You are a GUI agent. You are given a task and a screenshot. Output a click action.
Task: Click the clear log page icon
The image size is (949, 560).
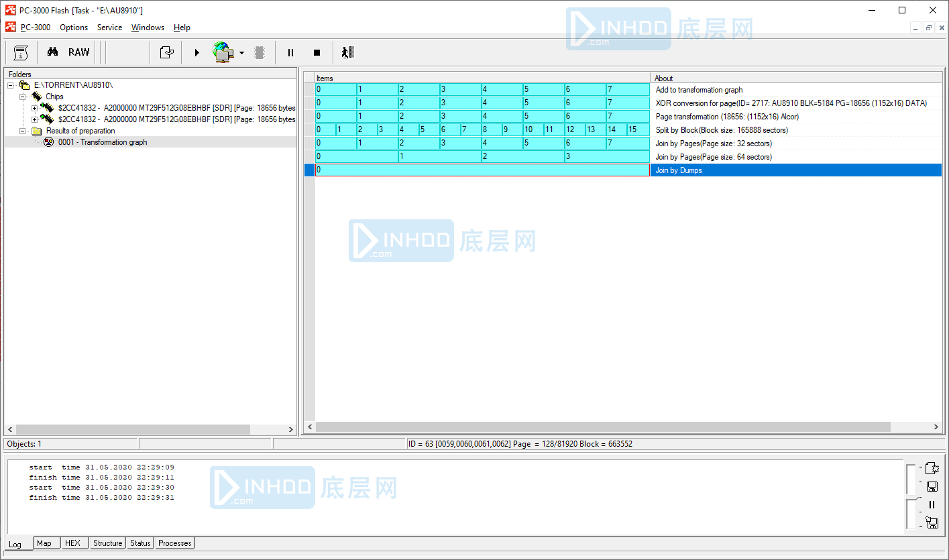(x=932, y=468)
